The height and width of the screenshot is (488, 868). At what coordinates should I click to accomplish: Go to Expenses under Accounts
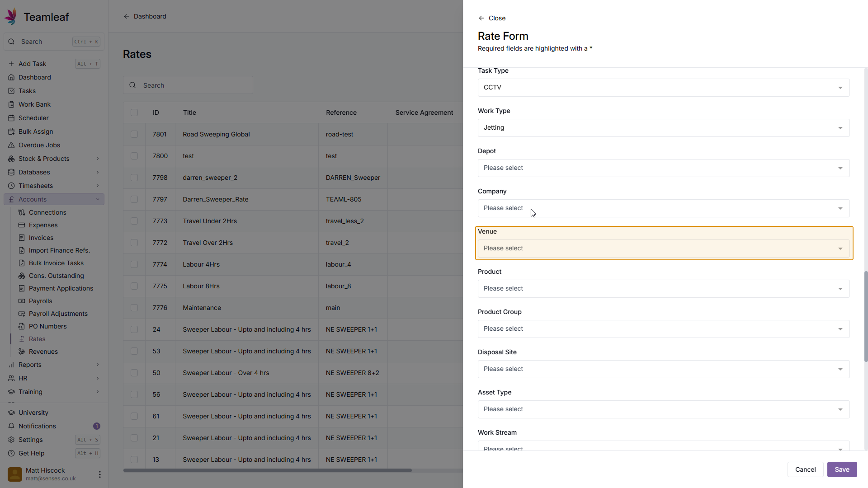[43, 225]
